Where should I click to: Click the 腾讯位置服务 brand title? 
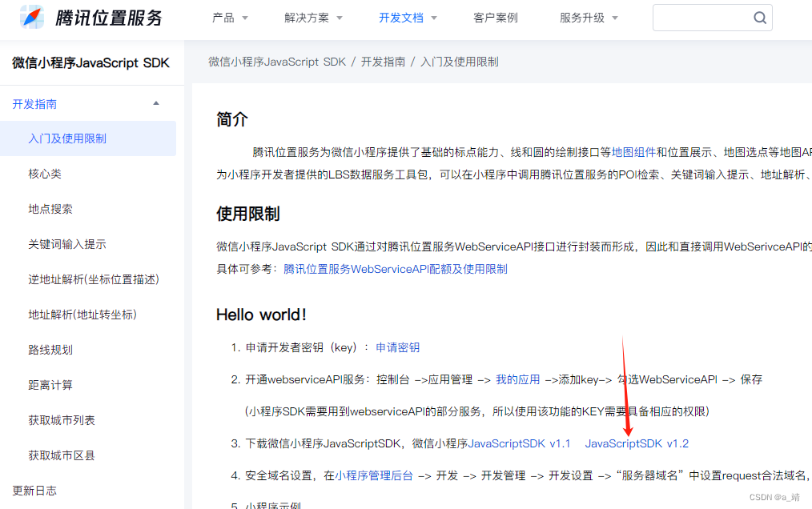pyautogui.click(x=109, y=18)
